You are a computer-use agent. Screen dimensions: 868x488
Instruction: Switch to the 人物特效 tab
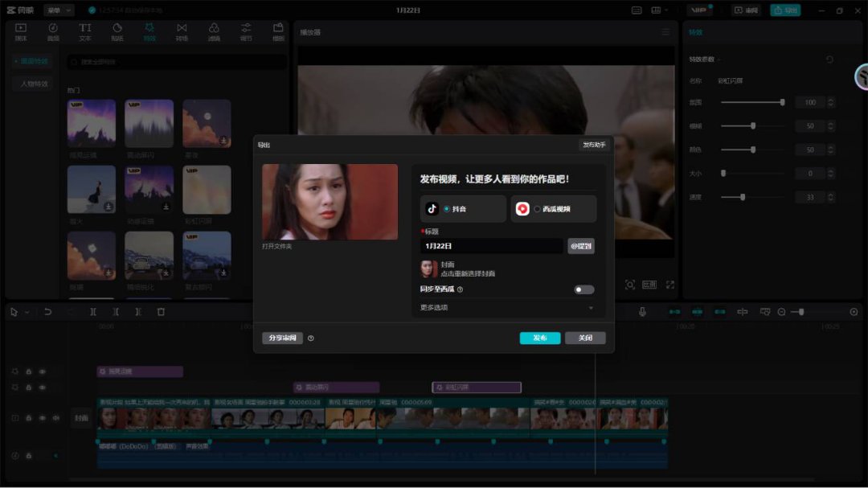35,84
